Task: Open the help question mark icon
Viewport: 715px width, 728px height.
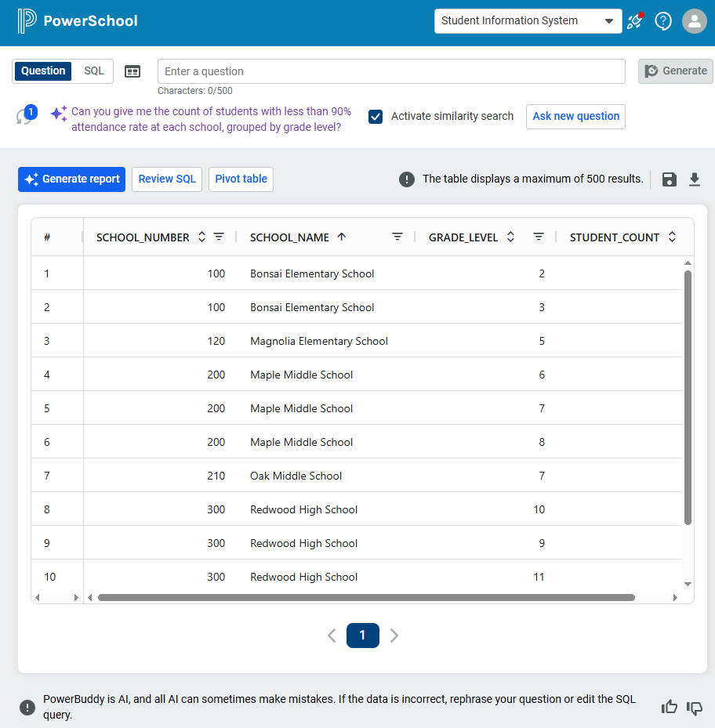Action: [x=663, y=21]
